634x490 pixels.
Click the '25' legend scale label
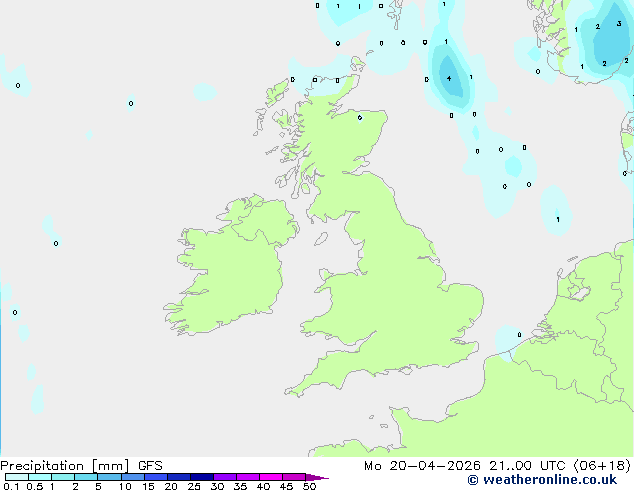(194, 486)
